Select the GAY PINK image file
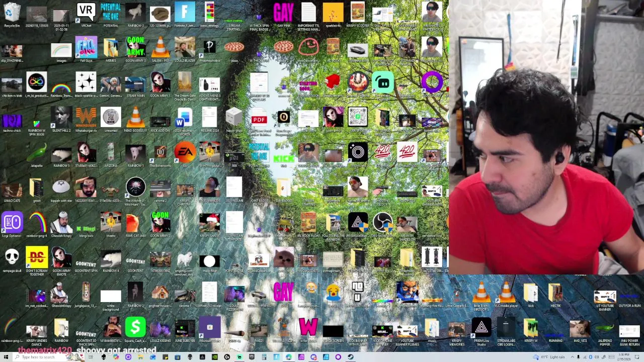Image resolution: width=644 pixels, height=362 pixels. click(283, 15)
